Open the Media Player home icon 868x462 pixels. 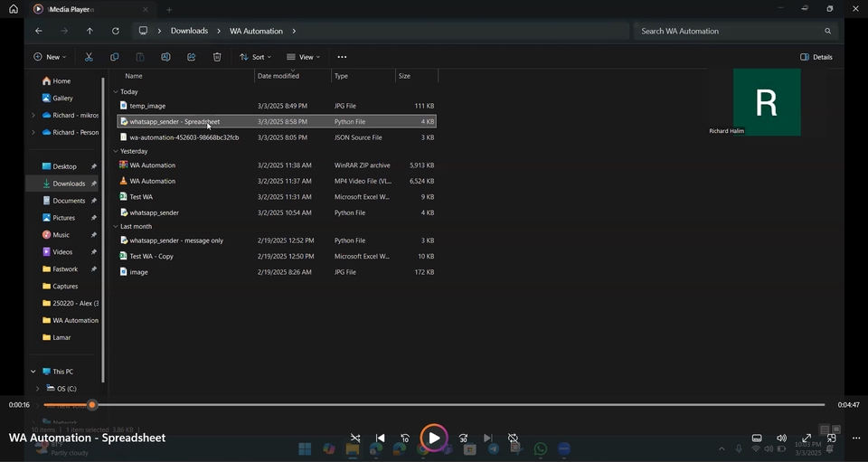[14, 9]
